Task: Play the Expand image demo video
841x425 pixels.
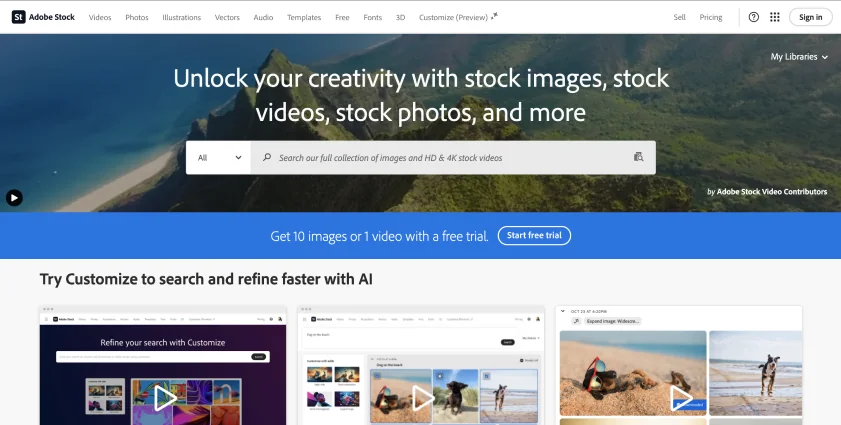Action: (681, 398)
